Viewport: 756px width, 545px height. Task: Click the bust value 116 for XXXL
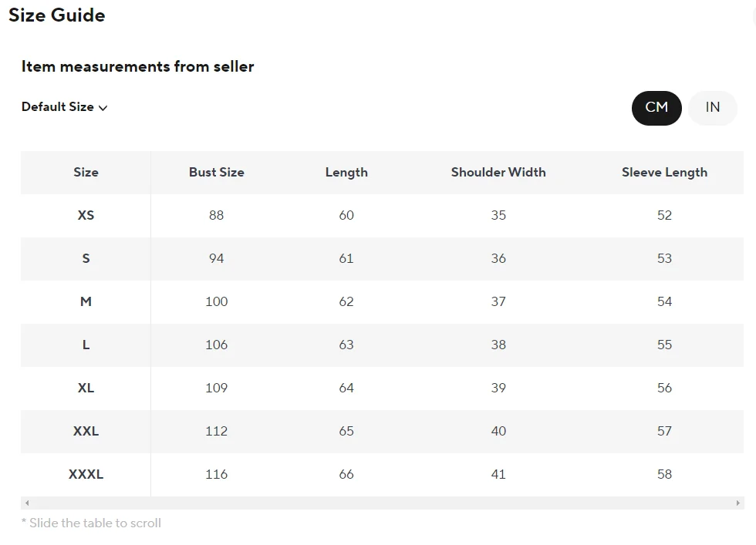tap(216, 475)
